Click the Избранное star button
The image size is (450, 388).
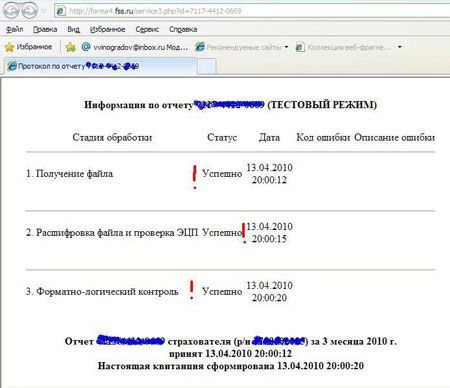29,47
